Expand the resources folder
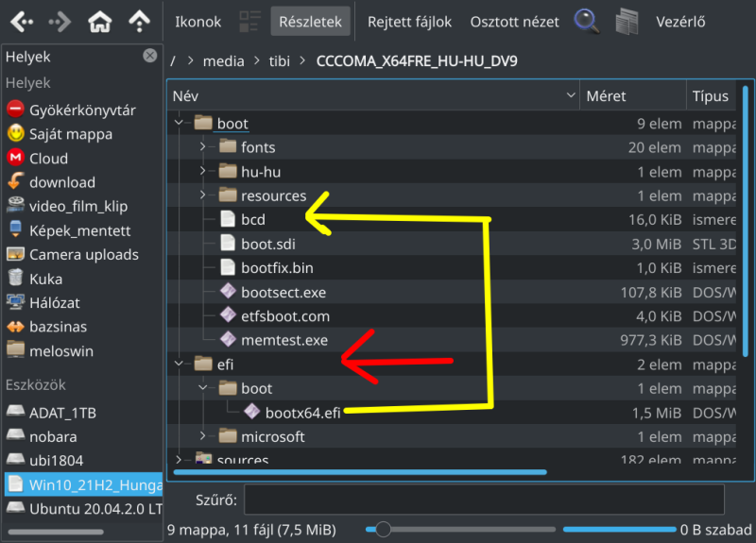 coord(202,195)
